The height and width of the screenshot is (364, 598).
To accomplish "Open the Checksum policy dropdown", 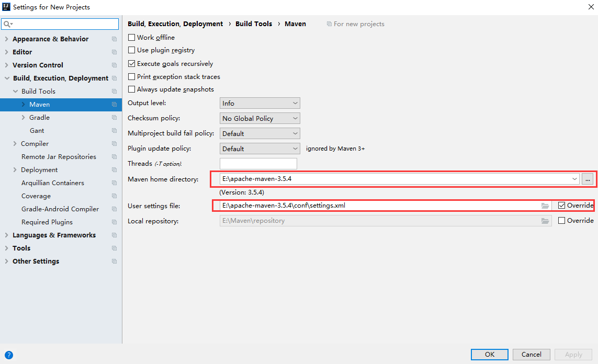I will (x=259, y=119).
